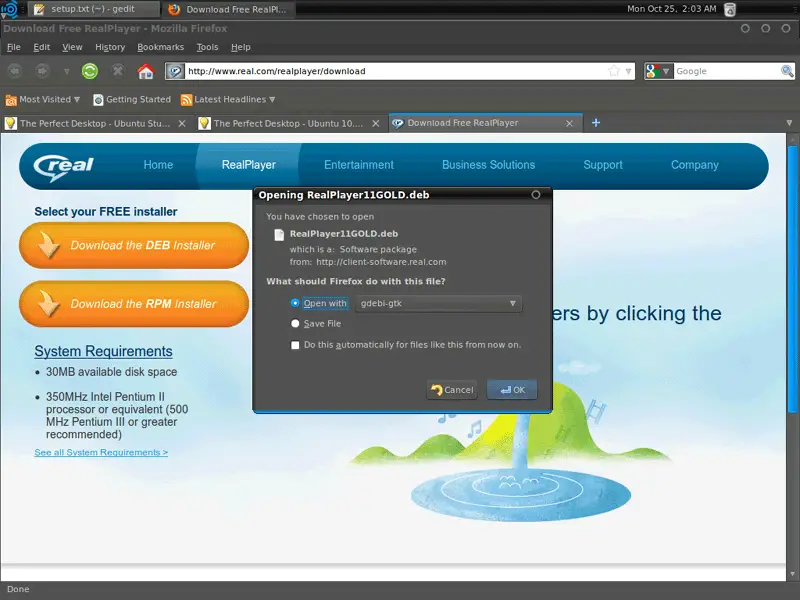This screenshot has width=800, height=600.
Task: Open the Help menu
Action: 240,47
